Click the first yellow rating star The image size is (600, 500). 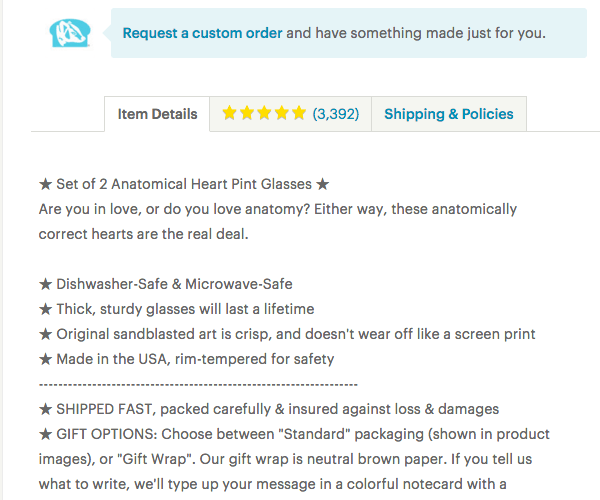point(229,113)
